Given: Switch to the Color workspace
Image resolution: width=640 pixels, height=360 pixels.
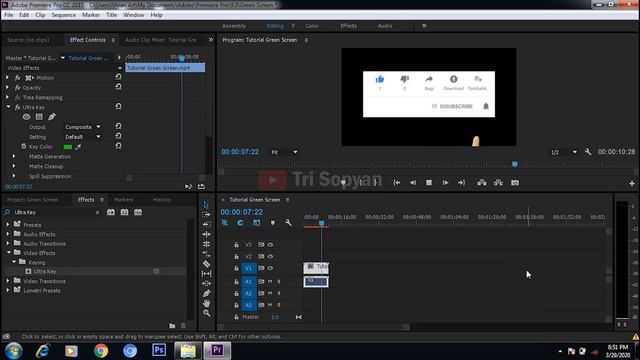Looking at the screenshot, I should point(312,26).
